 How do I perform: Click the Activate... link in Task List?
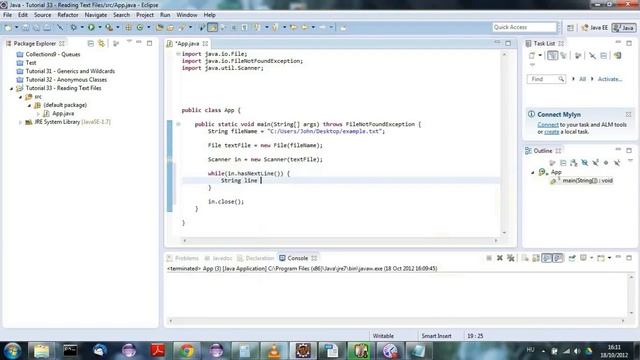610,79
